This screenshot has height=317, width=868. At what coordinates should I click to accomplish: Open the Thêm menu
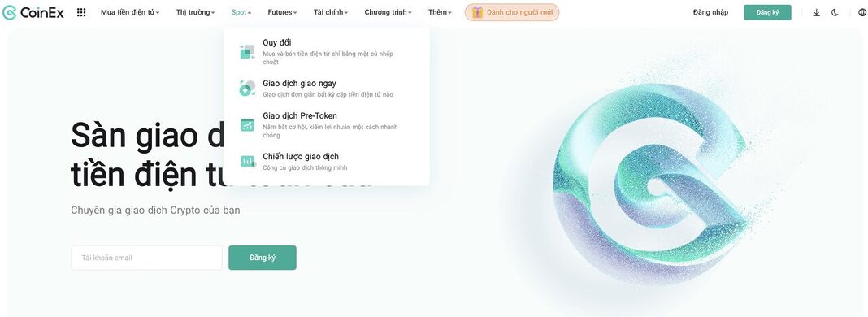[440, 12]
